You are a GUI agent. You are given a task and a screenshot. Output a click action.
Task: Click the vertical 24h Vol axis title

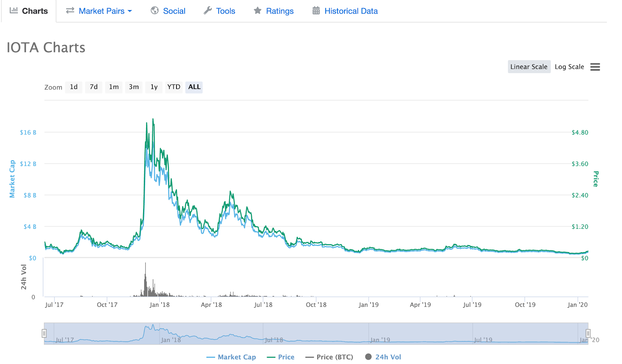24,277
